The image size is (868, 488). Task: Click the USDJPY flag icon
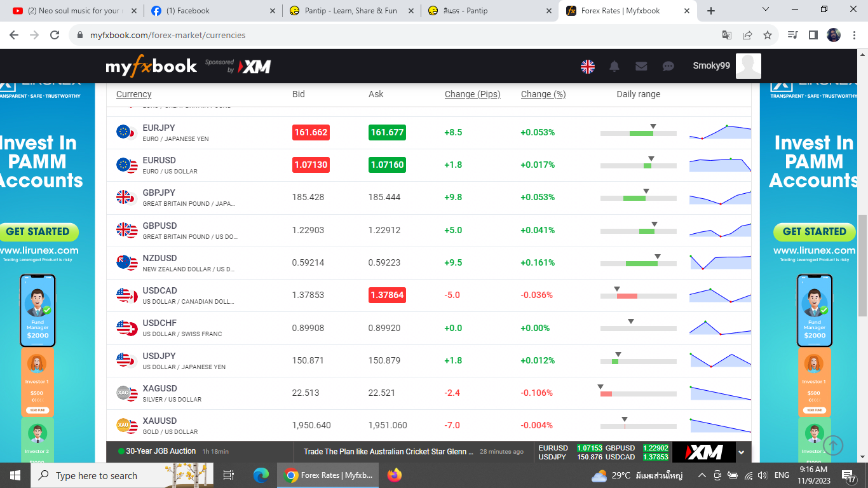[126, 360]
